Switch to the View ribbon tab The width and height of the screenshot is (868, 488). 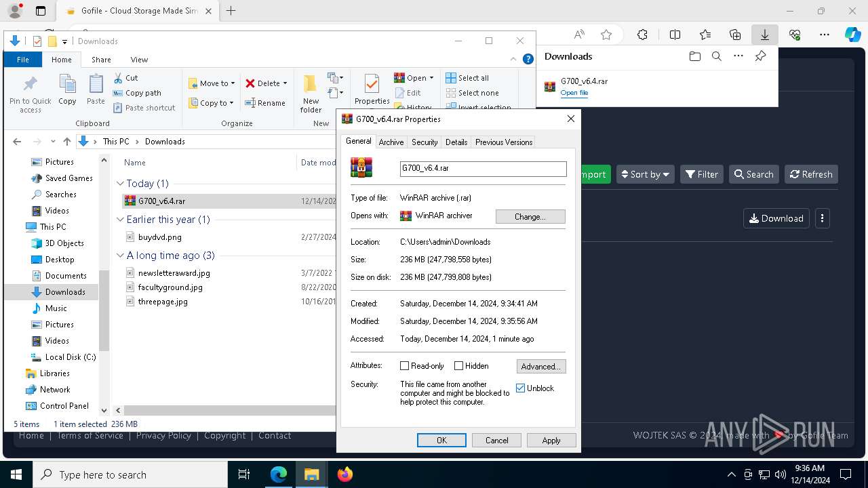139,60
